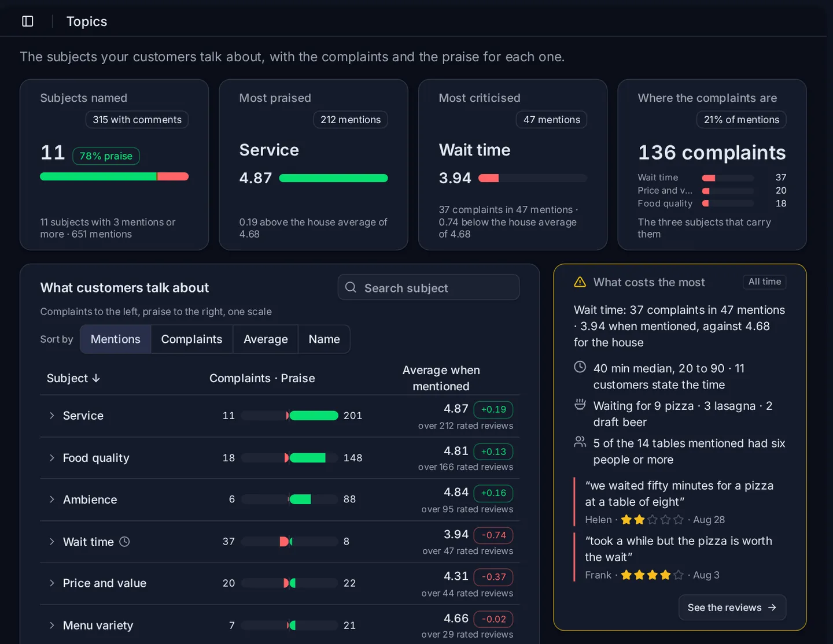The width and height of the screenshot is (833, 644).
Task: Click the arrow icon in See the reviews
Action: tap(772, 608)
